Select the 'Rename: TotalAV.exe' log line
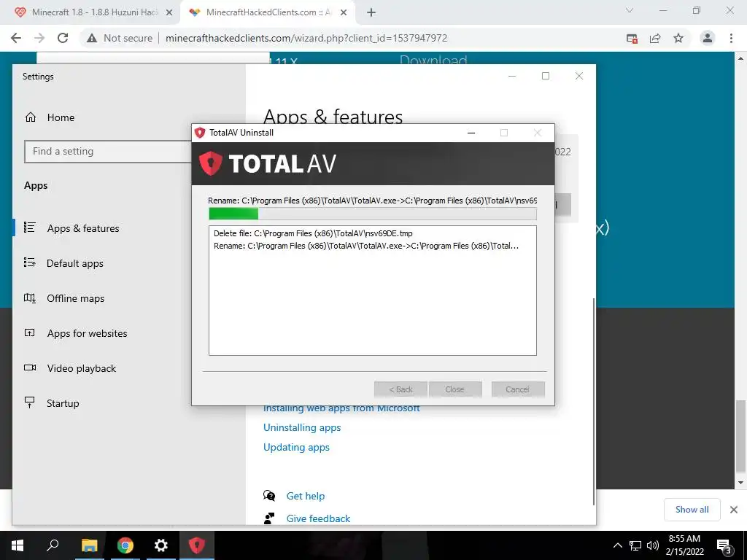 click(x=366, y=246)
